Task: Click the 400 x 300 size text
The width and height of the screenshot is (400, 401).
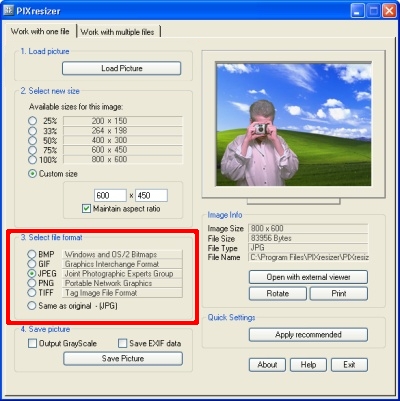Action: click(x=109, y=140)
